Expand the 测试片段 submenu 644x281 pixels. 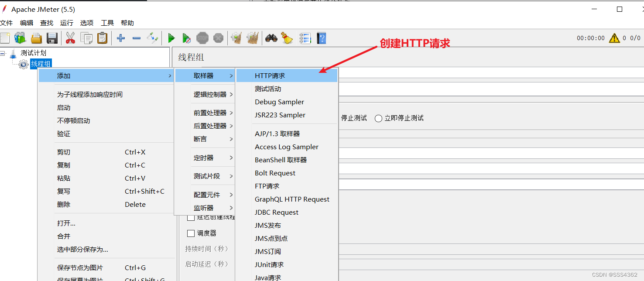[205, 176]
